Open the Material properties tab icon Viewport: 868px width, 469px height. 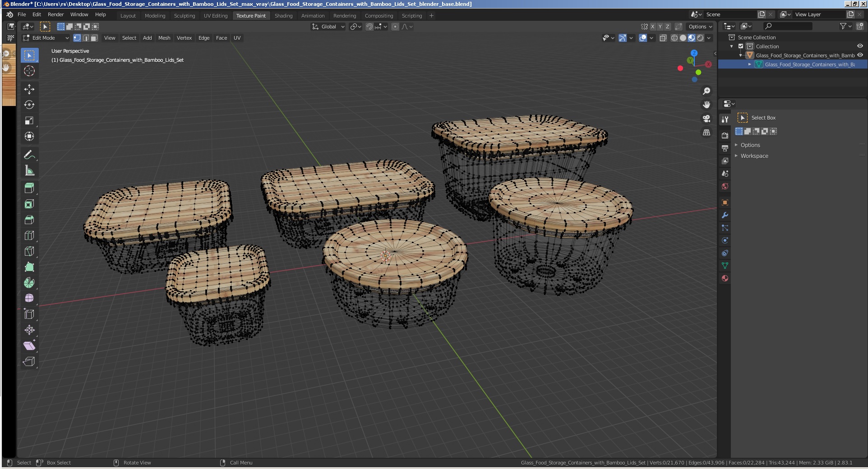[x=725, y=278]
